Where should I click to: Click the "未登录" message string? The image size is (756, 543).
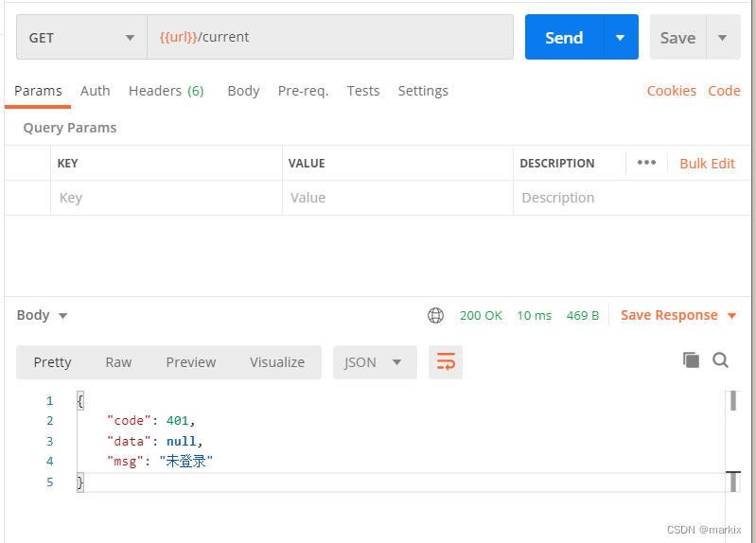point(185,462)
